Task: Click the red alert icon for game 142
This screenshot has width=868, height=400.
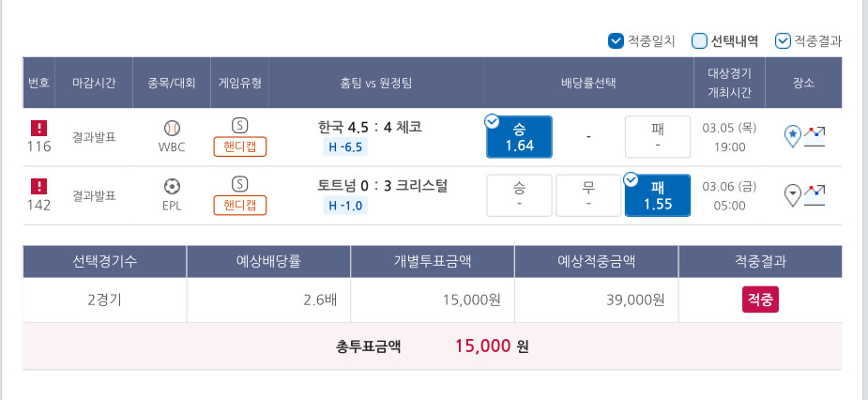Action: tap(38, 186)
